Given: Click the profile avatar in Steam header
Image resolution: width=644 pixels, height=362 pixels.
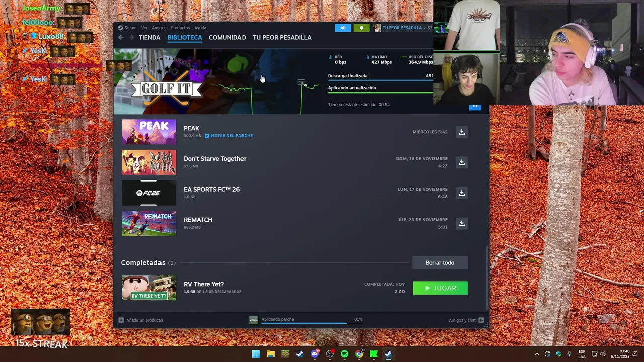Looking at the screenshot, I should tap(377, 28).
